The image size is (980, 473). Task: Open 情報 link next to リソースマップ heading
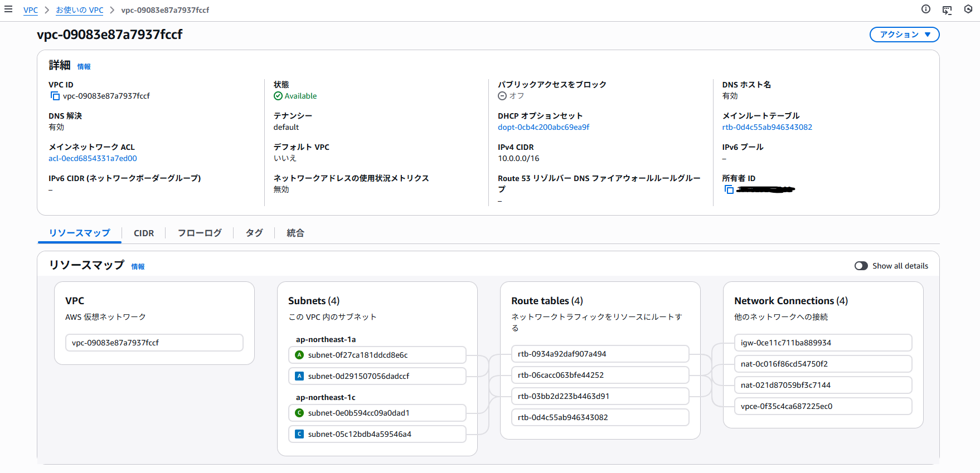(x=138, y=267)
